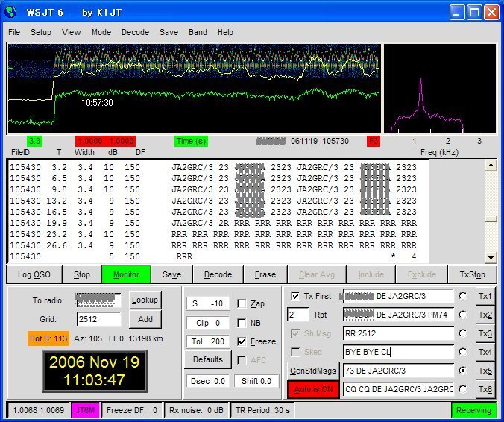Click the Save button below decode list
504x422 pixels.
tap(171, 274)
